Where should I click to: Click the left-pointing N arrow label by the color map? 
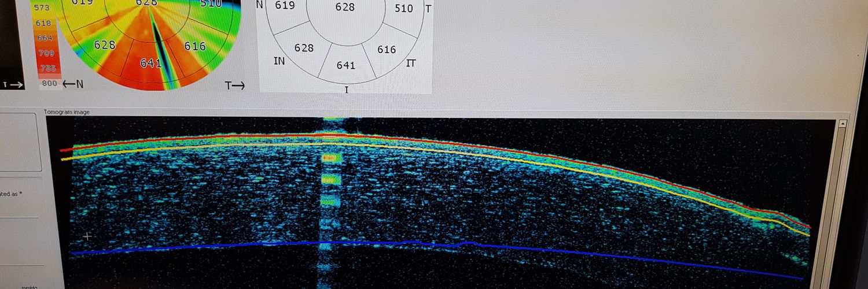tap(72, 84)
